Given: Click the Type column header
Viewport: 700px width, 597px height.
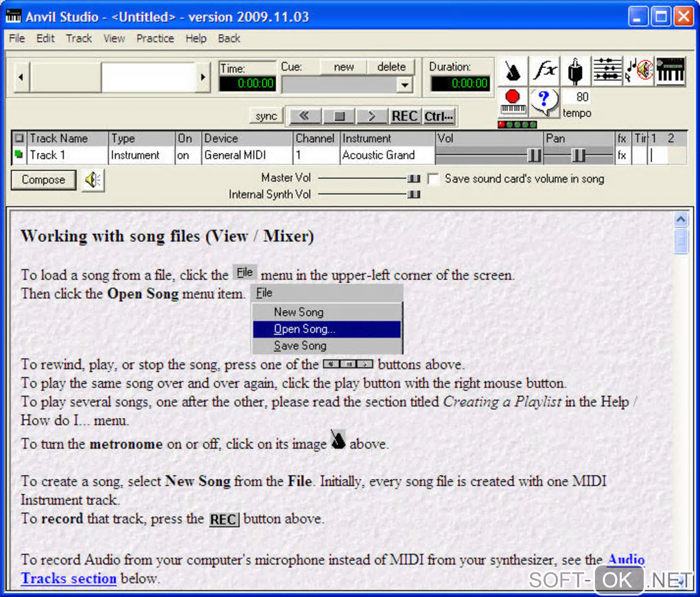Looking at the screenshot, I should 141,139.
